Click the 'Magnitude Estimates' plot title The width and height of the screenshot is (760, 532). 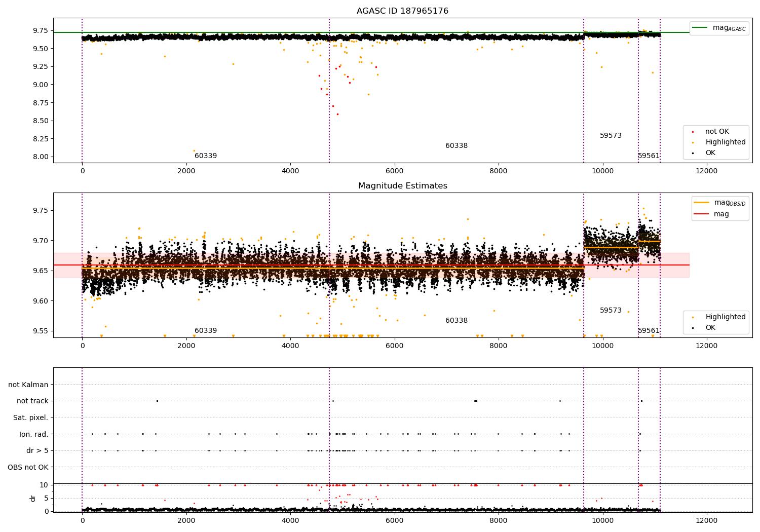402,186
